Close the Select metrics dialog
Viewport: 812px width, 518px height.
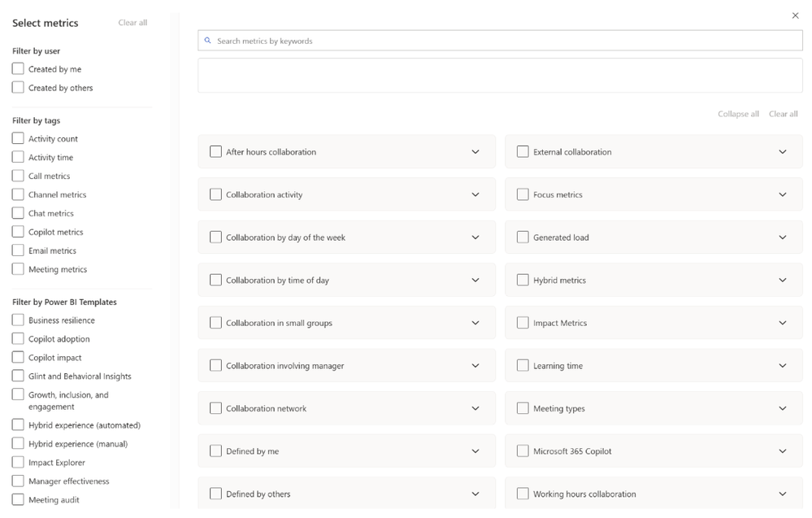click(795, 15)
